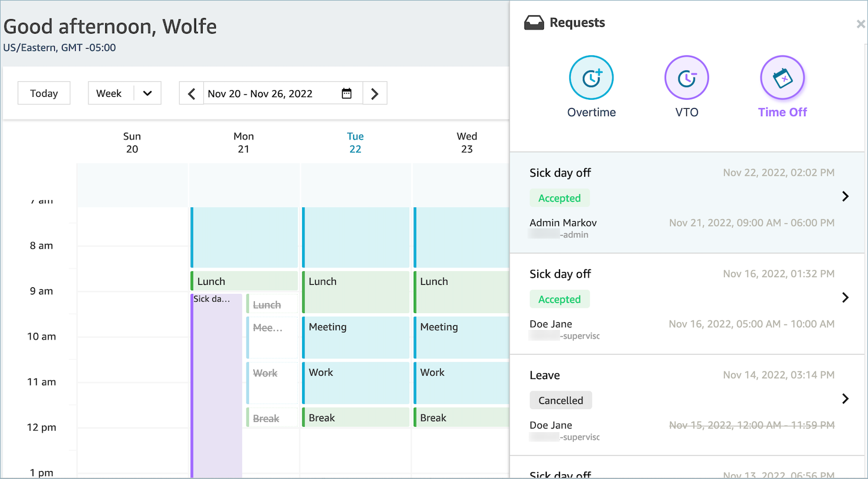This screenshot has height=479, width=868.
Task: Open the VTO request icon
Action: 686,78
